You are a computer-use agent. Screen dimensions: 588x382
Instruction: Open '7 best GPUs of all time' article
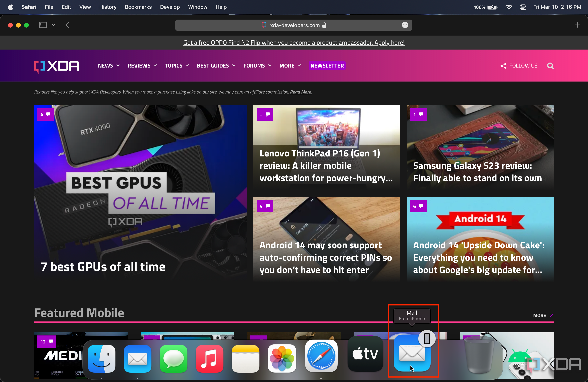tap(103, 267)
